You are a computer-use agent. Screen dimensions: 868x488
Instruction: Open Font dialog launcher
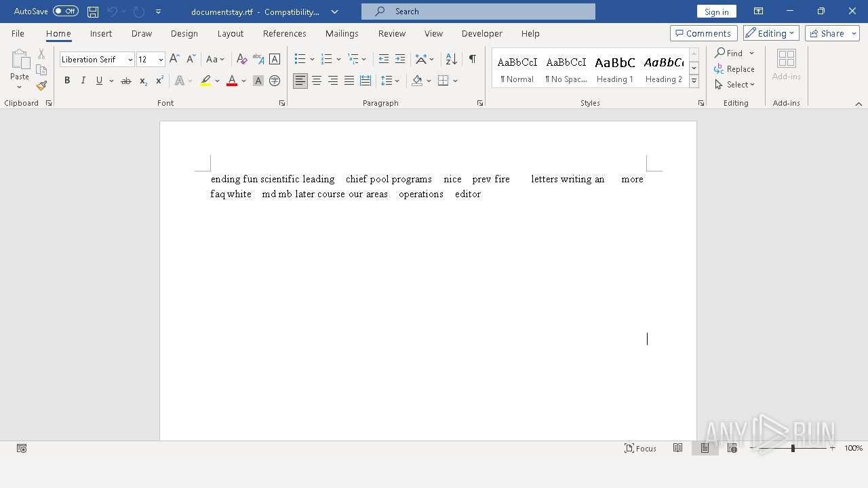[282, 103]
